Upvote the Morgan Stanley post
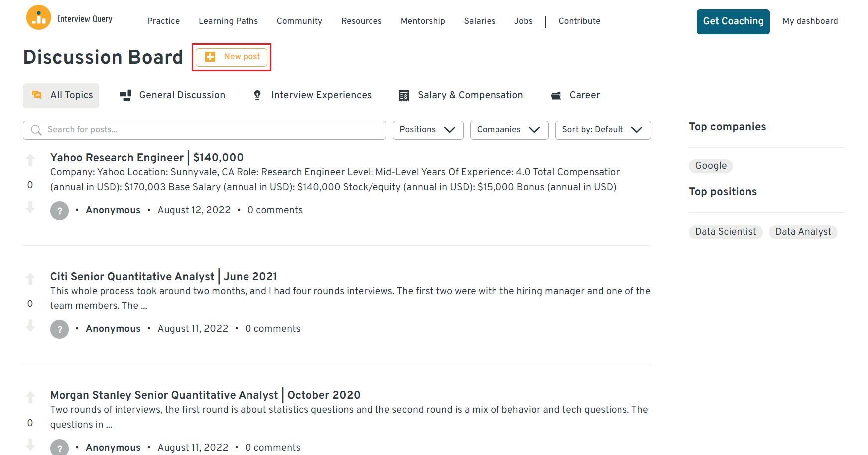 (x=30, y=397)
